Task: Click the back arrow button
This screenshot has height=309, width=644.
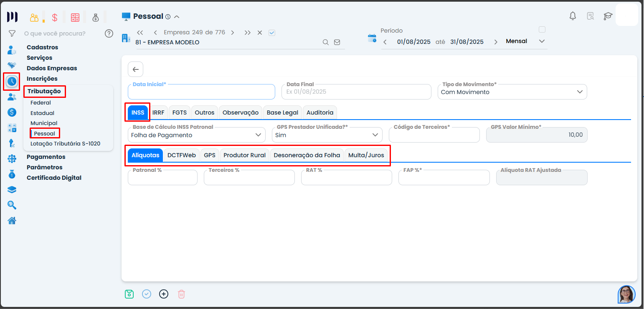Action: (135, 69)
